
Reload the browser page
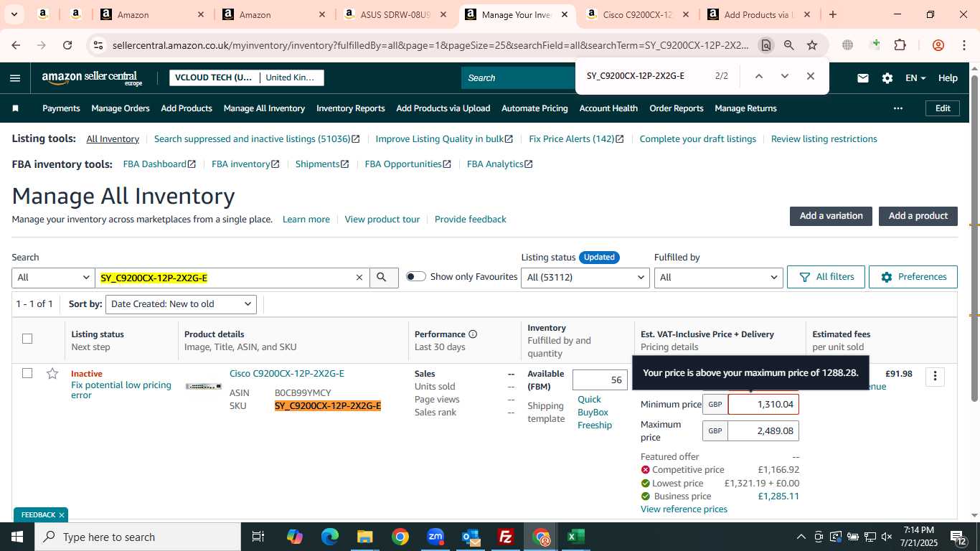point(67,45)
